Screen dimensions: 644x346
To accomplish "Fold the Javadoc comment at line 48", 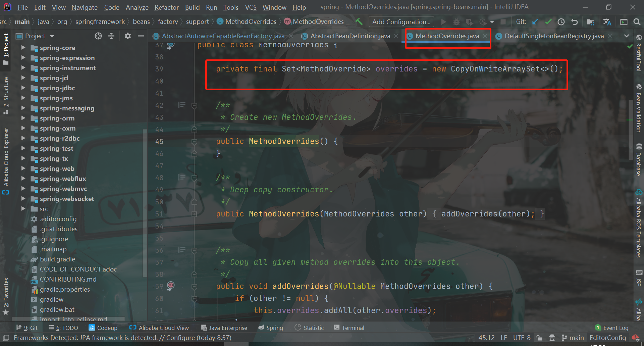I will (x=194, y=178).
